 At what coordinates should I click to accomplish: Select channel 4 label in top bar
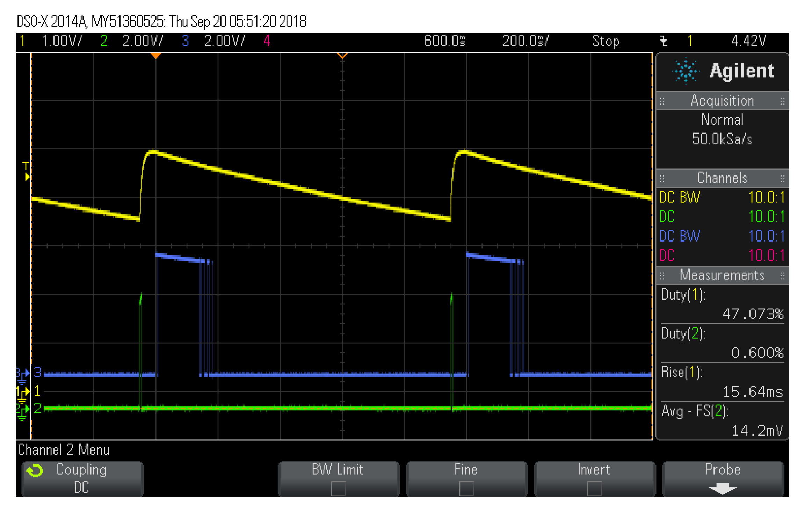pos(267,41)
